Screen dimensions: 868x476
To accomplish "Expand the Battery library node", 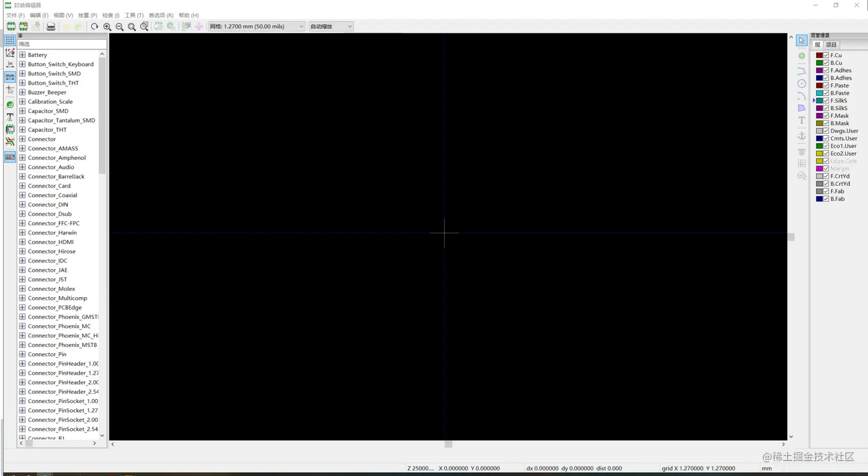I will click(22, 54).
